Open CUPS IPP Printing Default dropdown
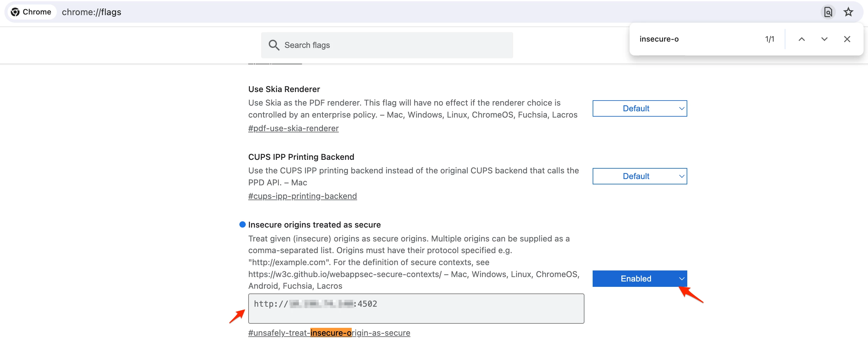 pyautogui.click(x=639, y=176)
